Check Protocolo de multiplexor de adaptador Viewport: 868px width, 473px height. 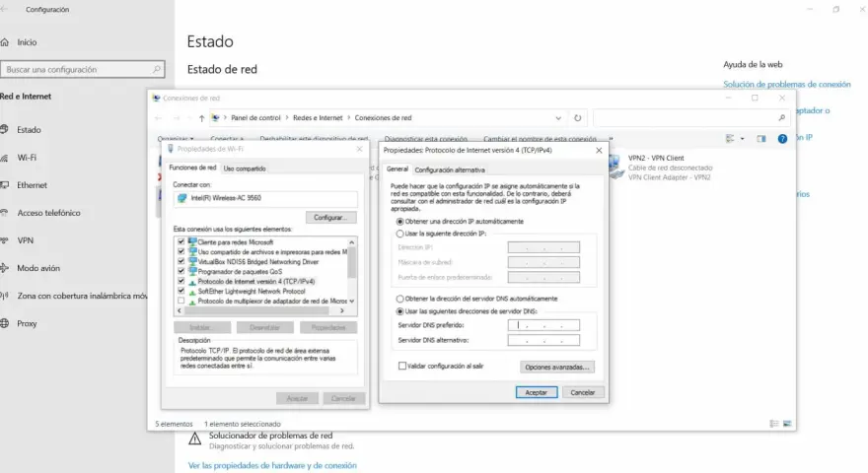click(x=181, y=301)
